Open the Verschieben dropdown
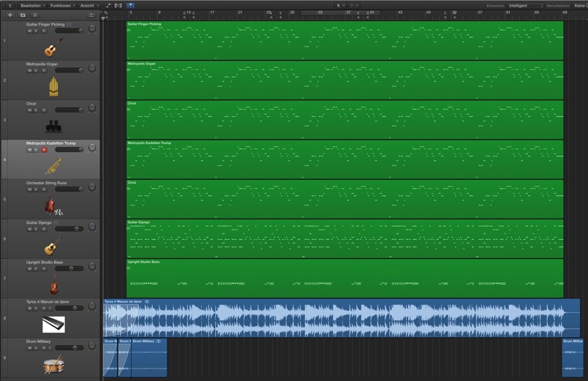The width and height of the screenshot is (588, 381). (580, 6)
